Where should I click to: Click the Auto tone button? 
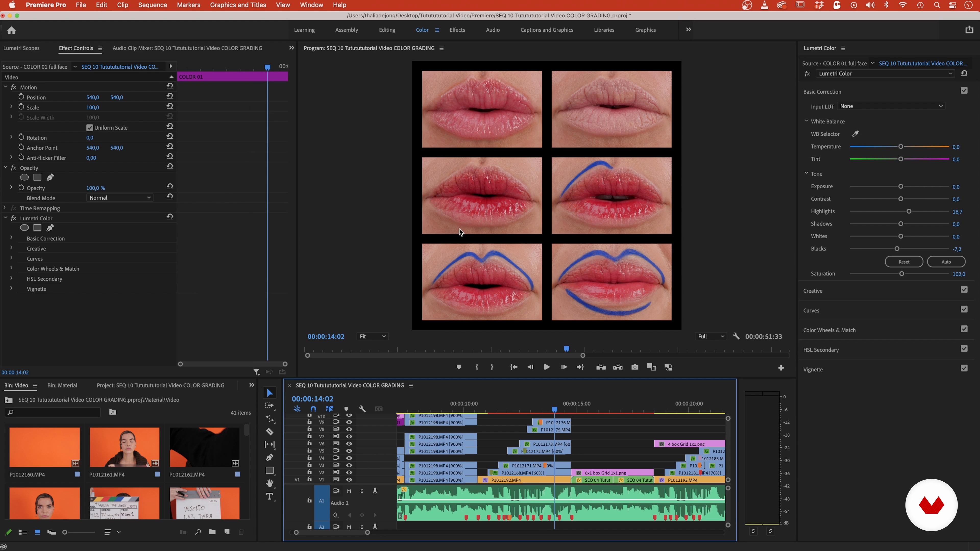coord(946,262)
